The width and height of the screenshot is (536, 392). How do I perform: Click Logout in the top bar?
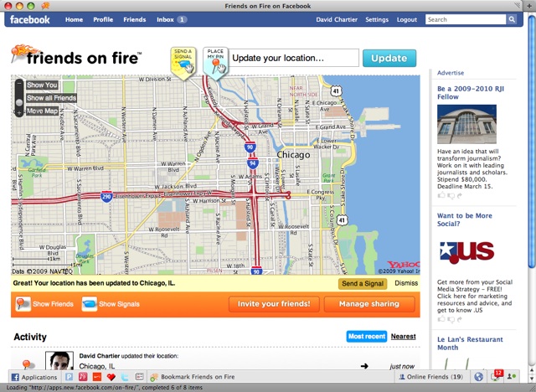click(407, 19)
